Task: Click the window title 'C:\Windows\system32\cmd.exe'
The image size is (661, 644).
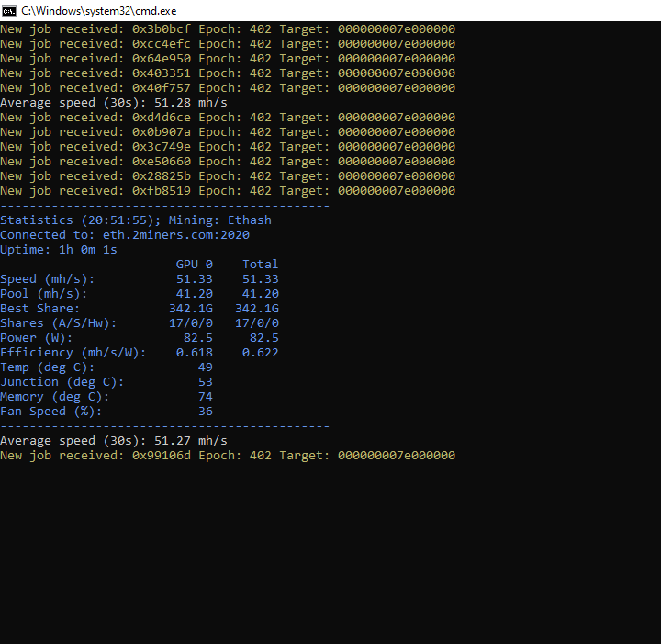Action: [x=98, y=11]
